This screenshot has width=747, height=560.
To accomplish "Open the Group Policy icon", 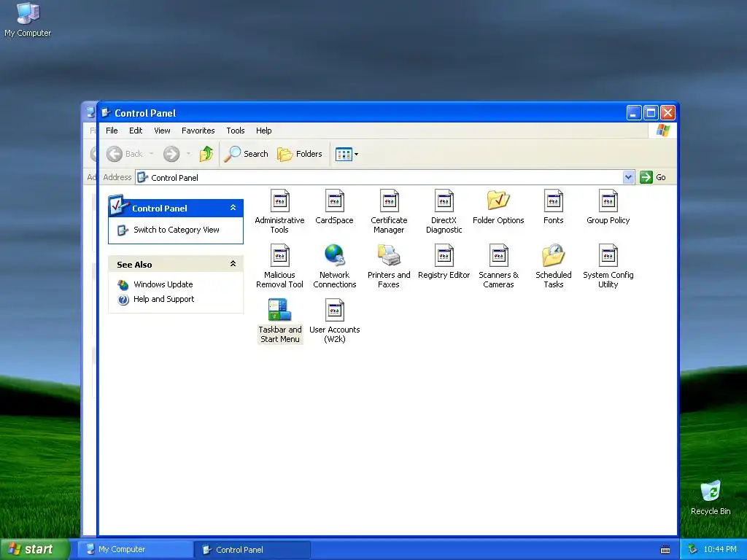I will click(x=608, y=207).
